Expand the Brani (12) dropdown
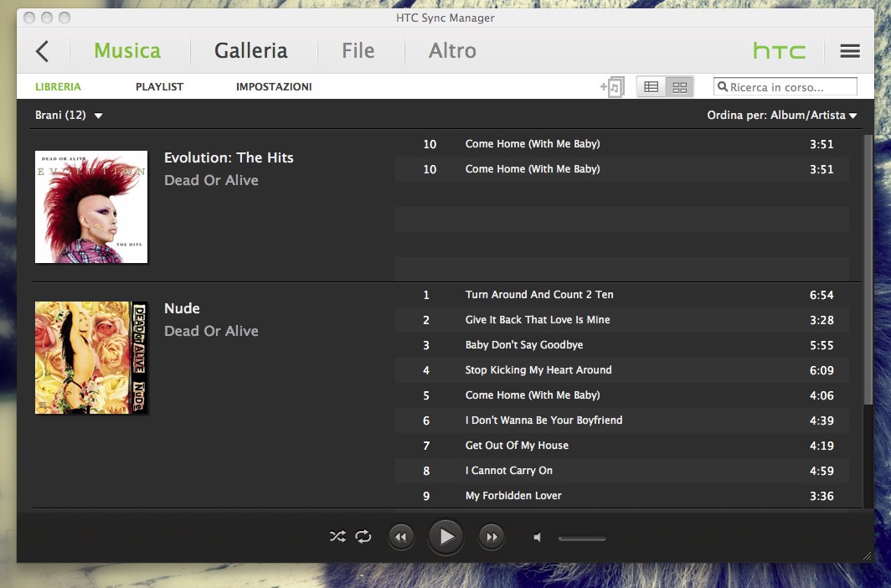Viewport: 891px width, 588px height. (x=69, y=116)
